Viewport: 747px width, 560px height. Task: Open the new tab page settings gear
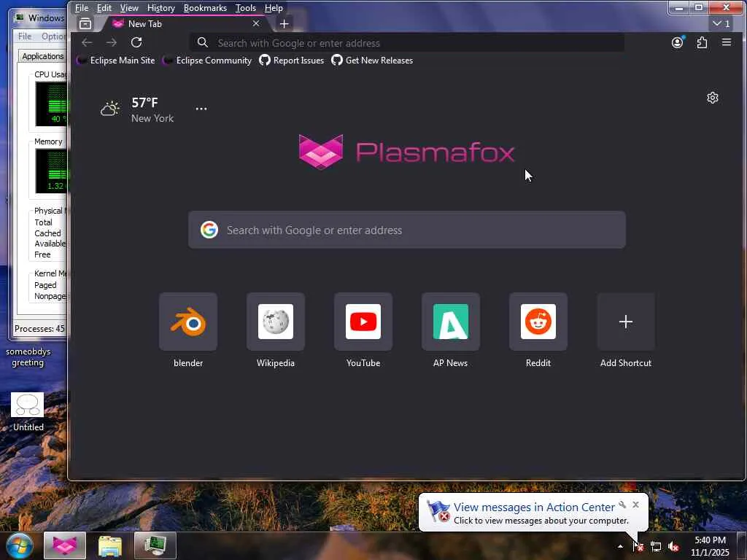point(712,98)
